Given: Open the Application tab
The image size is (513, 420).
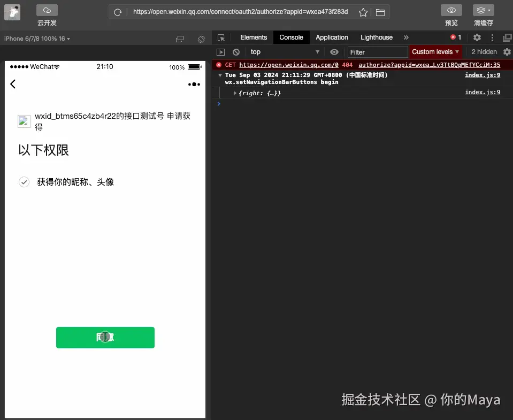Looking at the screenshot, I should 332,37.
